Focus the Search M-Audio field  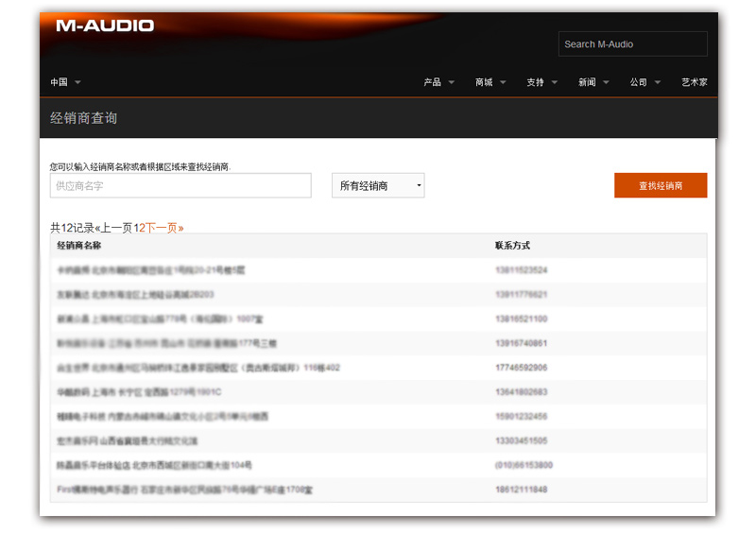point(632,43)
